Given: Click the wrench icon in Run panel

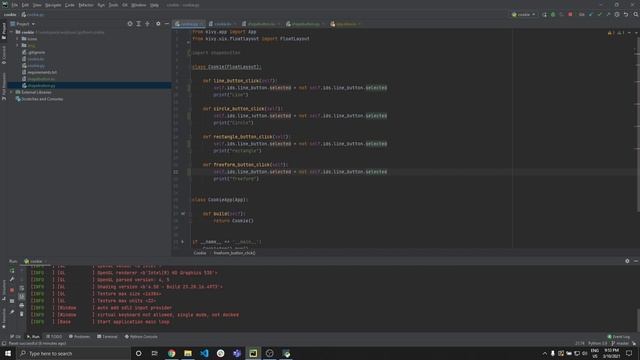Looking at the screenshot, I should tap(12, 280).
